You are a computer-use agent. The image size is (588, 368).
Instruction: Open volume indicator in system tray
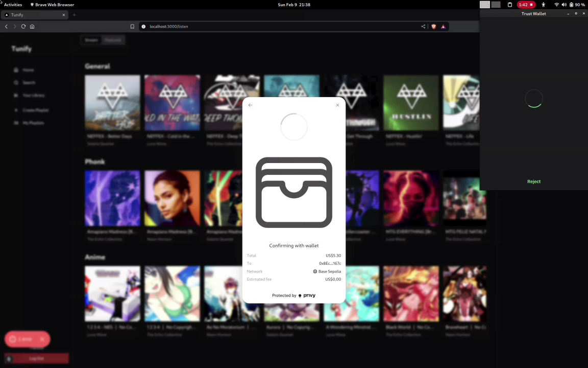pyautogui.click(x=564, y=5)
